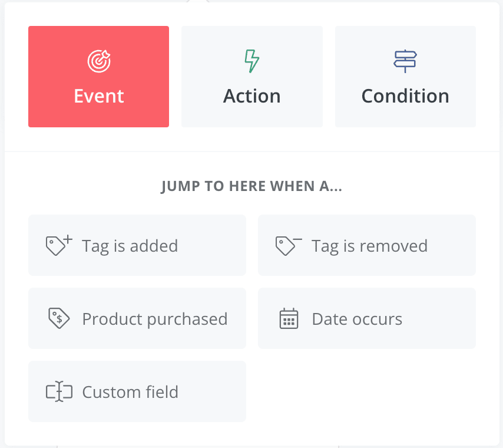Switch to the Condition tab

(x=405, y=77)
